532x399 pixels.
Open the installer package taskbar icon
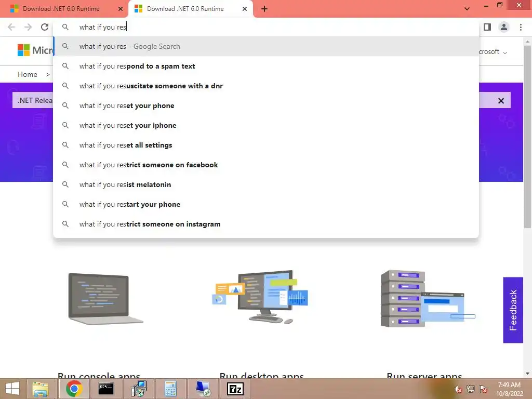pos(139,389)
